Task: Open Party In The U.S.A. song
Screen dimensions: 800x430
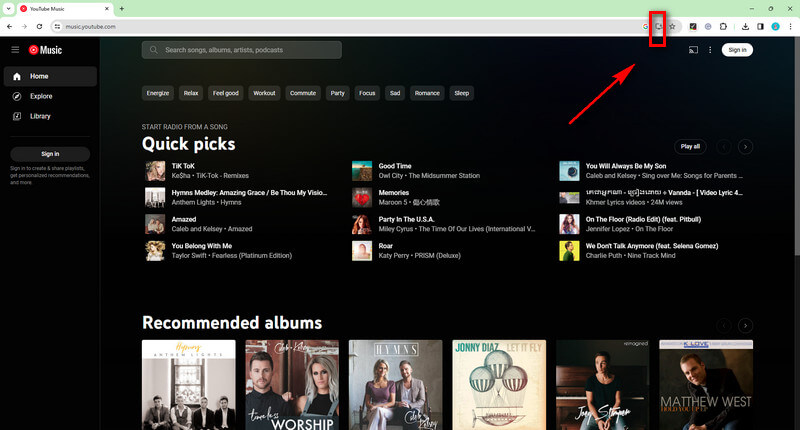Action: [406, 219]
